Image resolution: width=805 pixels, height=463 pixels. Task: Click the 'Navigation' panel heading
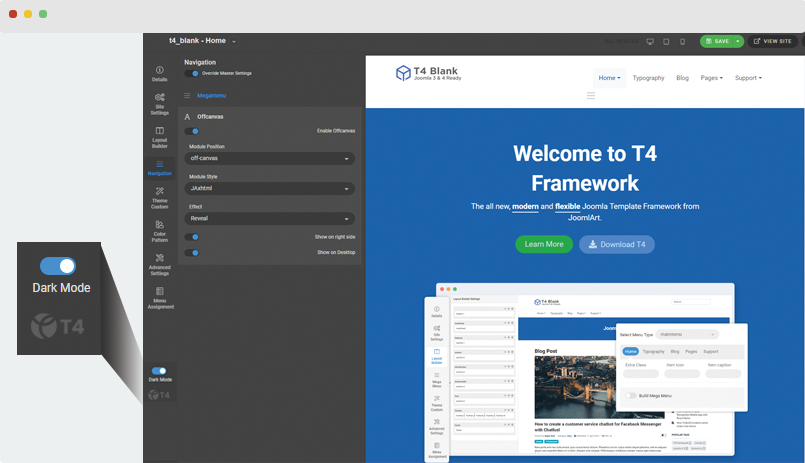200,62
